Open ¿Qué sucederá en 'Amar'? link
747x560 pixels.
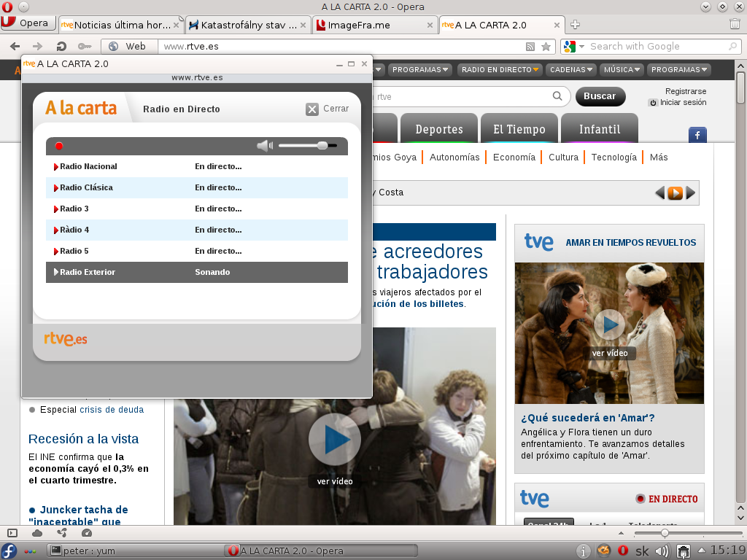click(588, 418)
